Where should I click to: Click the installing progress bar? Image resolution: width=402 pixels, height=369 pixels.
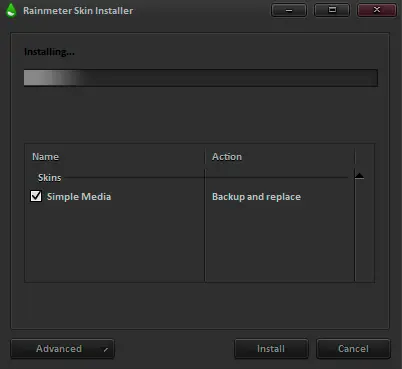coord(201,78)
